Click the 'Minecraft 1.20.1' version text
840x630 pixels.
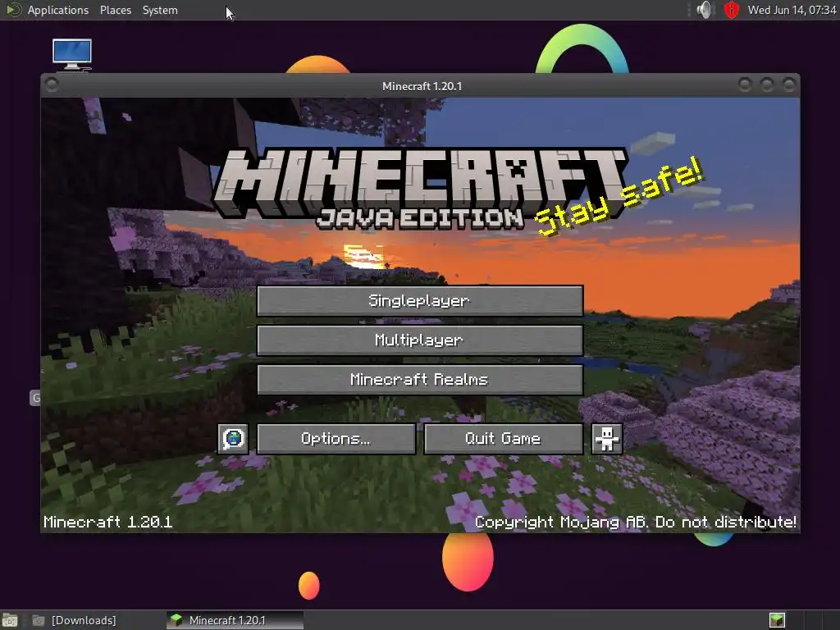[x=108, y=522]
